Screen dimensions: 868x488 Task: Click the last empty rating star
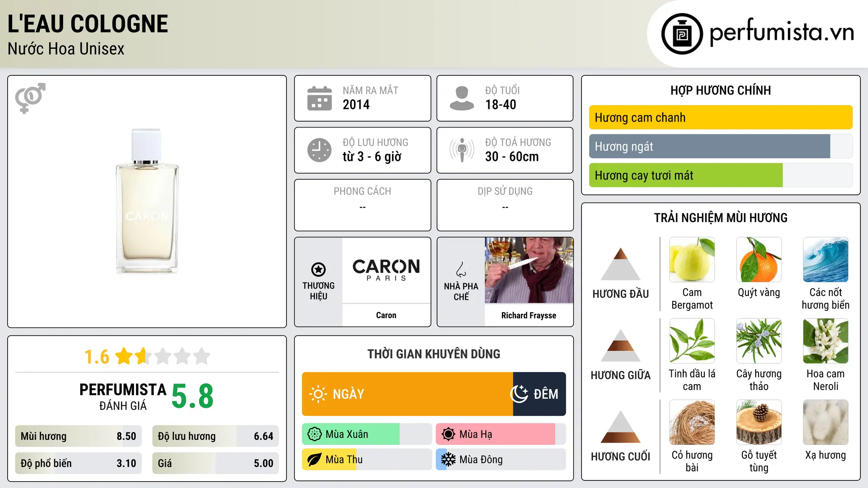pyautogui.click(x=202, y=356)
